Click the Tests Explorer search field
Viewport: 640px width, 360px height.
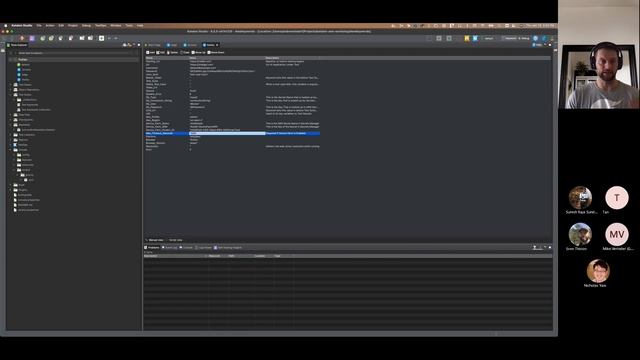tap(76, 53)
